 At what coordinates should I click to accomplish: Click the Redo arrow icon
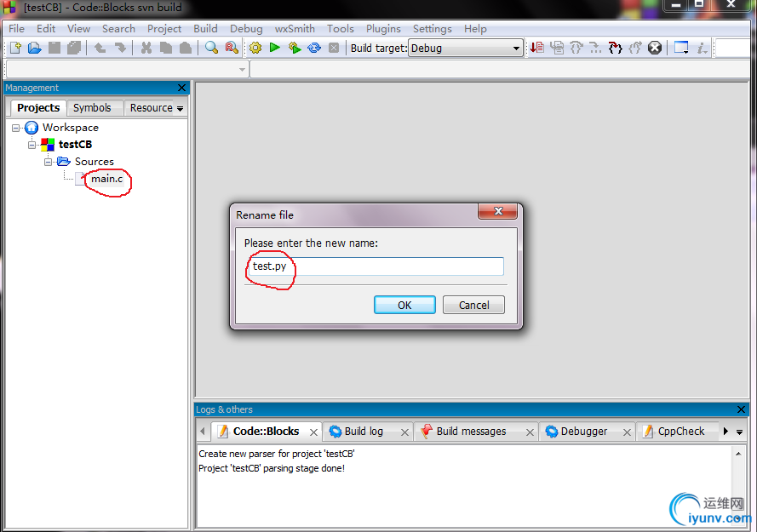120,48
